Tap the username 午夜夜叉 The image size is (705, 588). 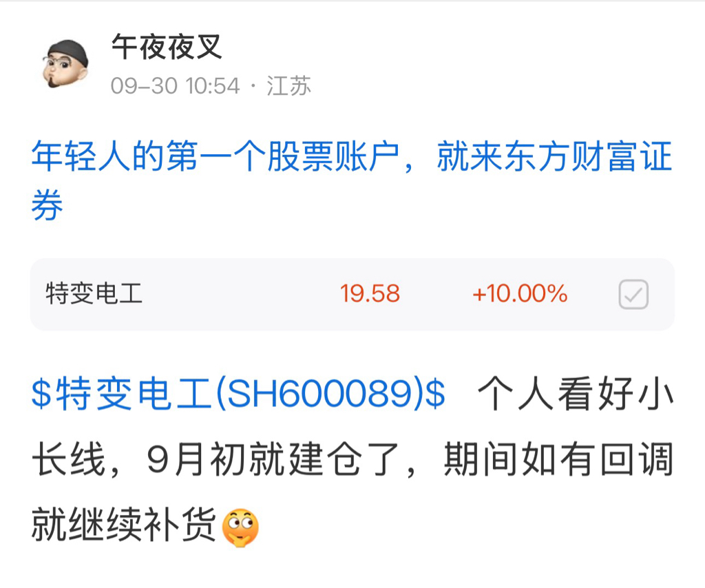167,47
